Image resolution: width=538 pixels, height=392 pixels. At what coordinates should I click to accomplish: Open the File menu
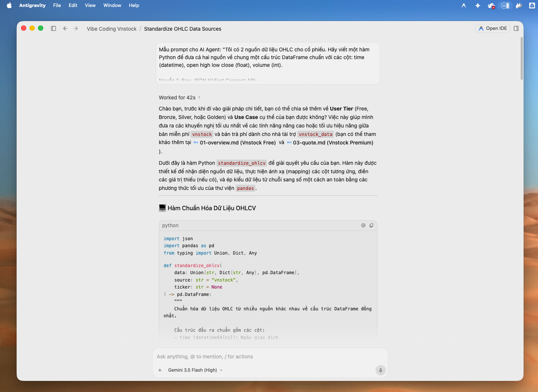(x=57, y=6)
